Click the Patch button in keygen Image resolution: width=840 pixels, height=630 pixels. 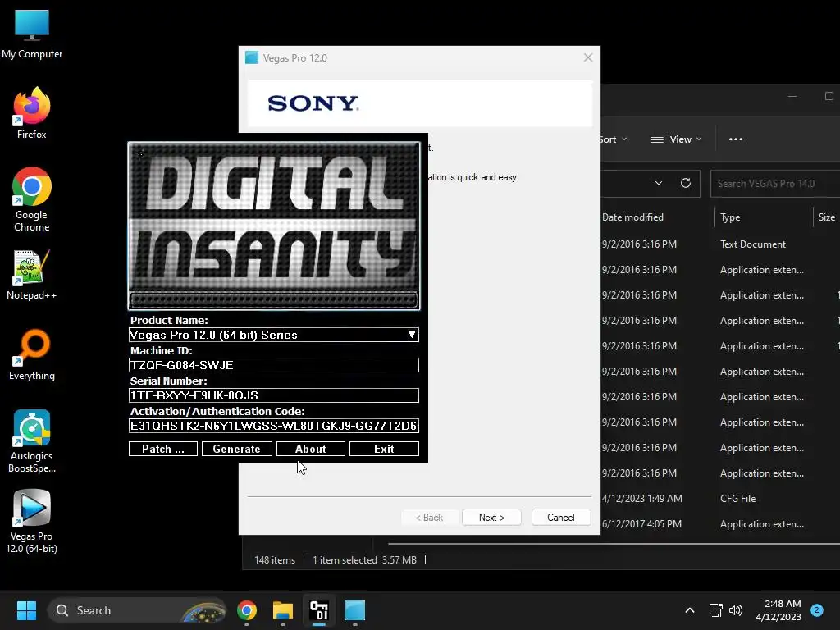(163, 449)
